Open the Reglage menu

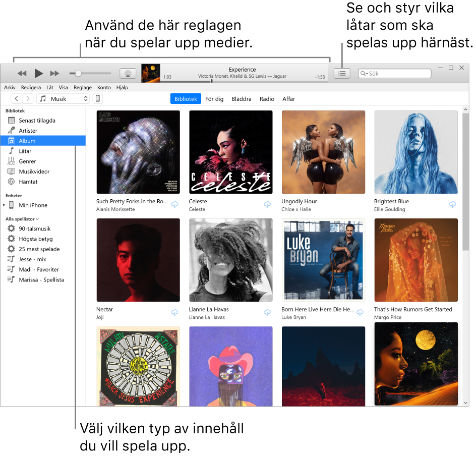click(83, 87)
